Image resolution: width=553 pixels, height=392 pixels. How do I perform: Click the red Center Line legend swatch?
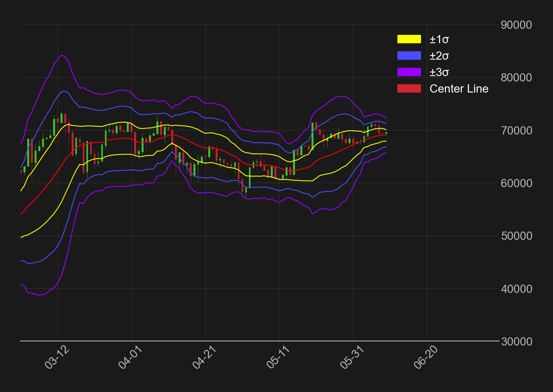(x=409, y=88)
